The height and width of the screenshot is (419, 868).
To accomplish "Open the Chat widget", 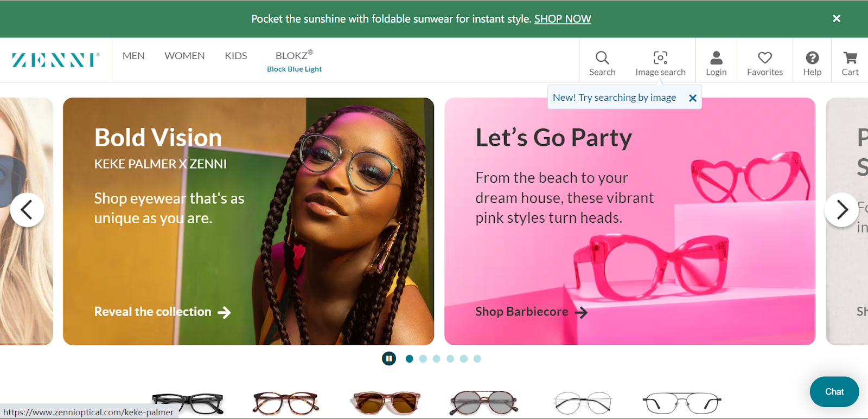I will [x=834, y=391].
